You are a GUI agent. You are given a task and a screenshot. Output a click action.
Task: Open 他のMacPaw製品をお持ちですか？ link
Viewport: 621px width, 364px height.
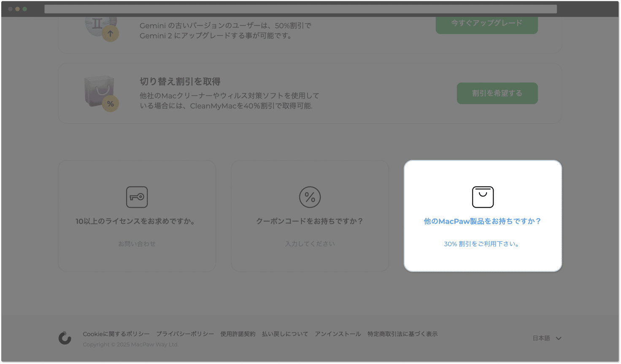483,221
